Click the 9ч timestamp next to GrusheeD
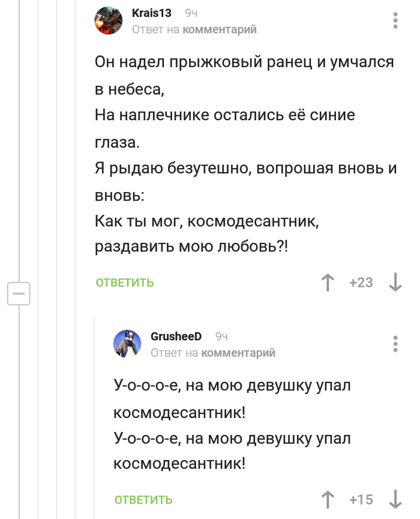The image size is (420, 519). (x=221, y=336)
